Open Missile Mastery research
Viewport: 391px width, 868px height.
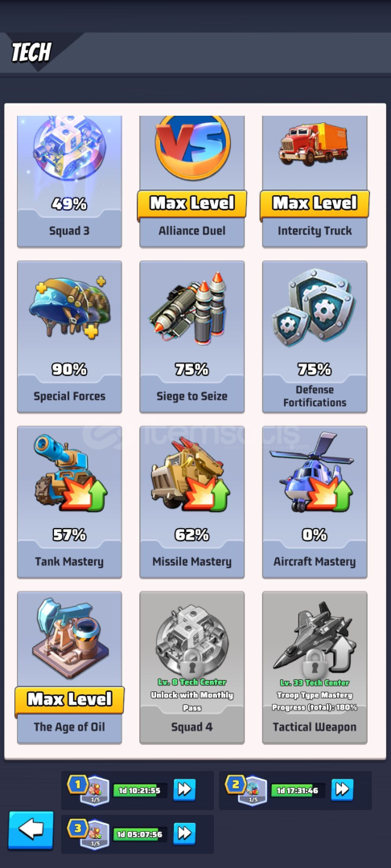coord(192,502)
